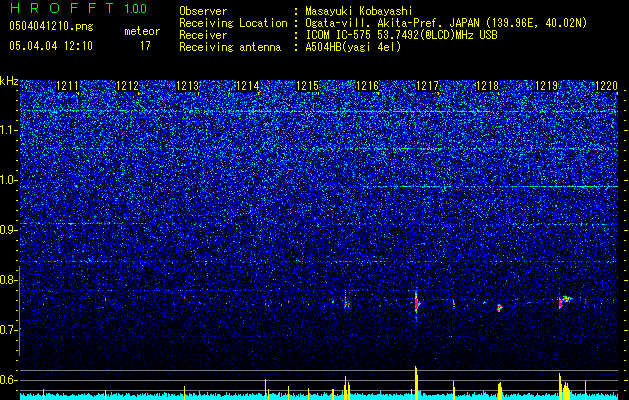Click the version number 1.0.0

coord(135,9)
